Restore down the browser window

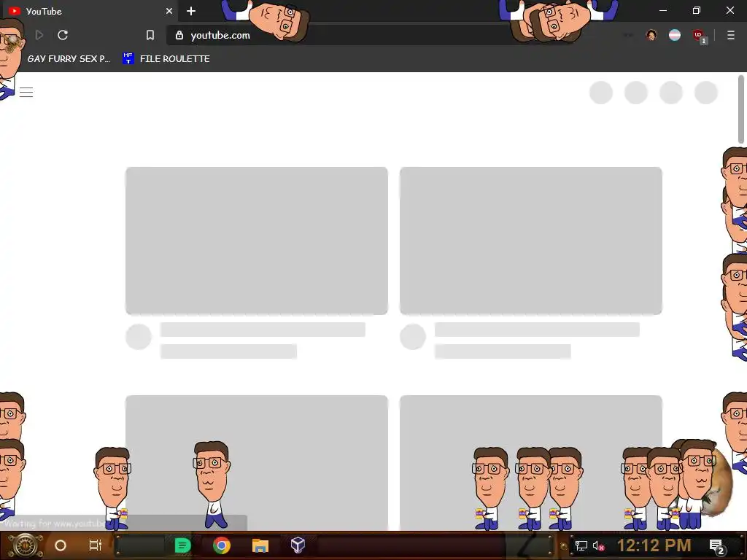(x=697, y=10)
